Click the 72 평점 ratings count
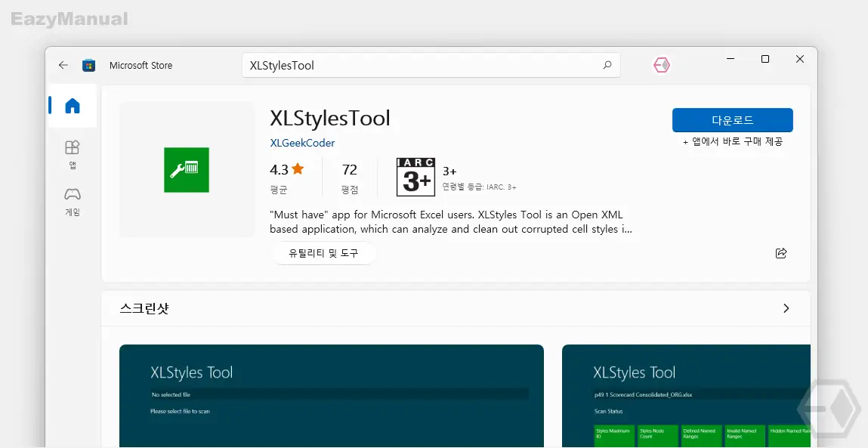 (x=349, y=178)
